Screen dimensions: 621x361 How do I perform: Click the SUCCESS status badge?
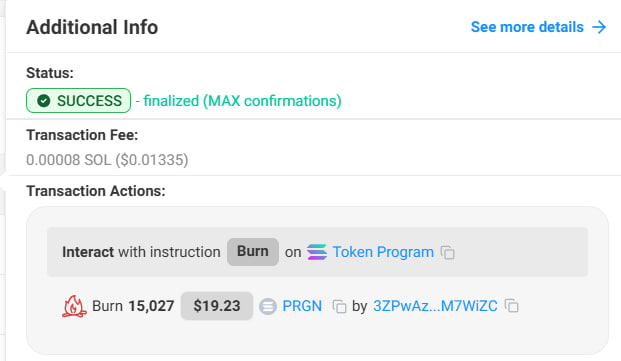(x=78, y=101)
